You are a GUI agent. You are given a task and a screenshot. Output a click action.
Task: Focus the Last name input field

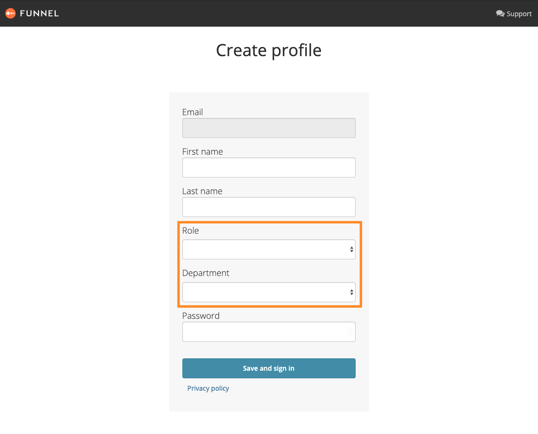tap(269, 207)
